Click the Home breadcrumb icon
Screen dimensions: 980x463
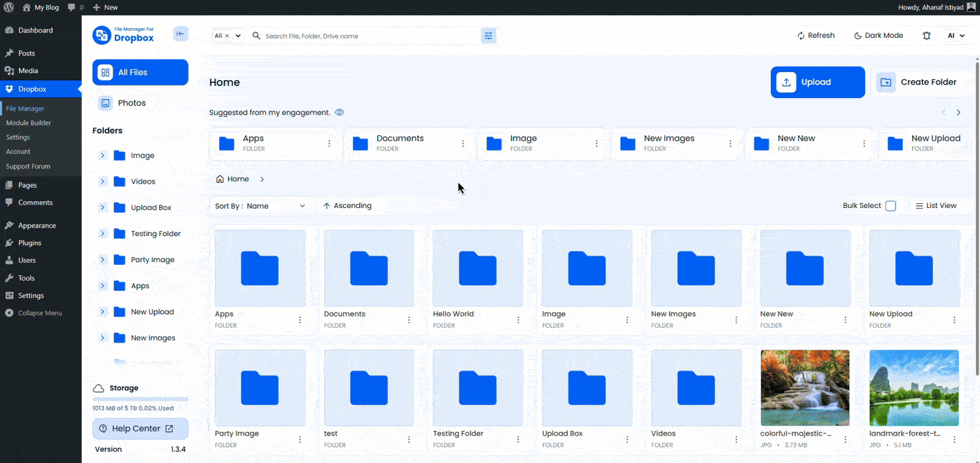pos(220,179)
